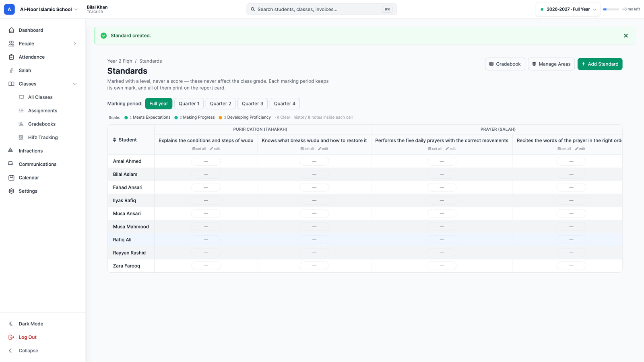Open the Gradebooks submenu item
This screenshot has height=362, width=644.
(x=42, y=124)
